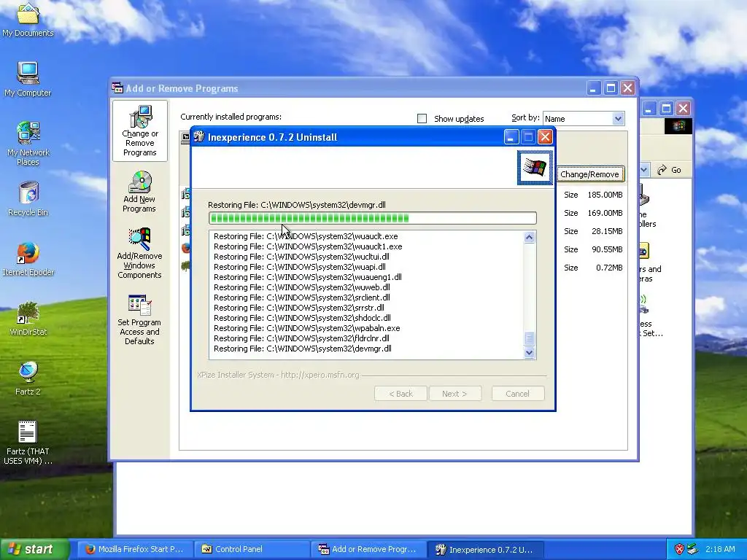Click the XPize Installer System footer text

(278, 375)
